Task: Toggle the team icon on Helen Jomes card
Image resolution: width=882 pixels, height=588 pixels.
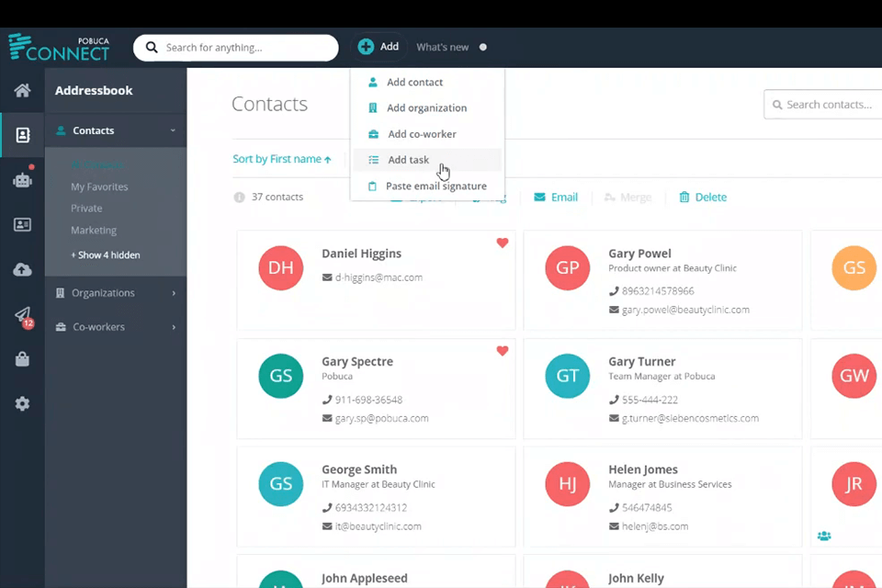Action: 824,536
